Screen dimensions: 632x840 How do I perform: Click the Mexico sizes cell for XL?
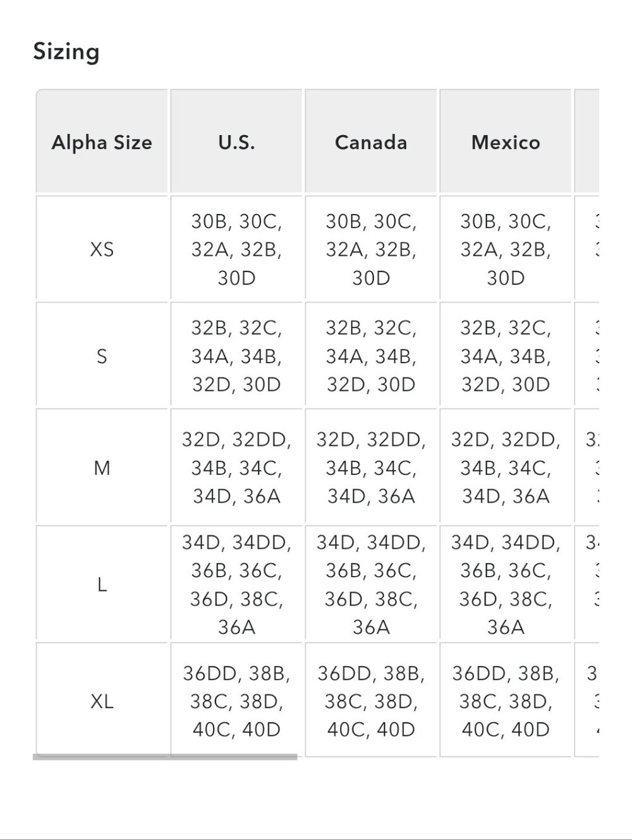[506, 700]
